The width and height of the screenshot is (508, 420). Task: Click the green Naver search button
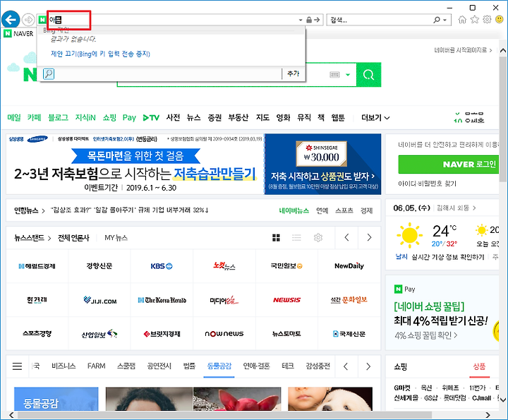click(369, 75)
